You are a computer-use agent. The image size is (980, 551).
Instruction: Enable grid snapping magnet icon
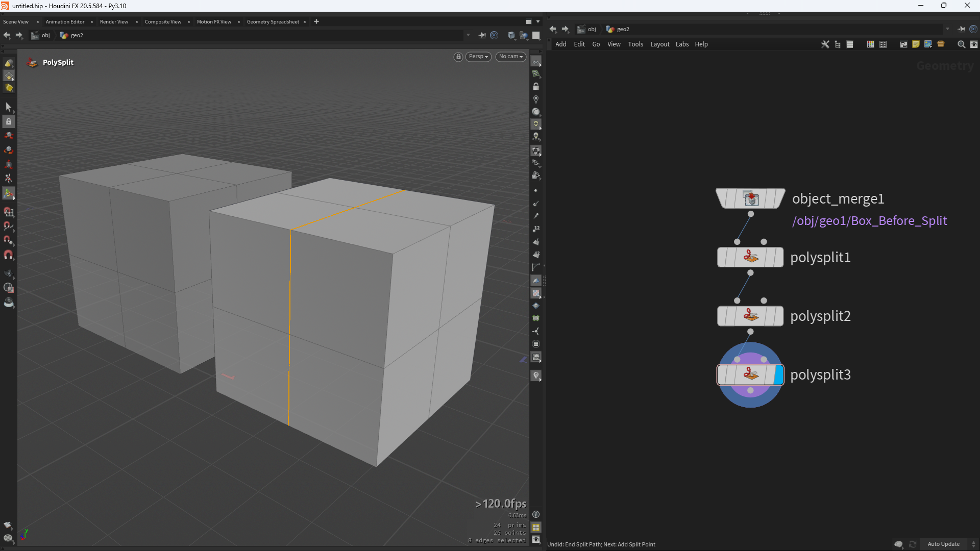point(8,212)
